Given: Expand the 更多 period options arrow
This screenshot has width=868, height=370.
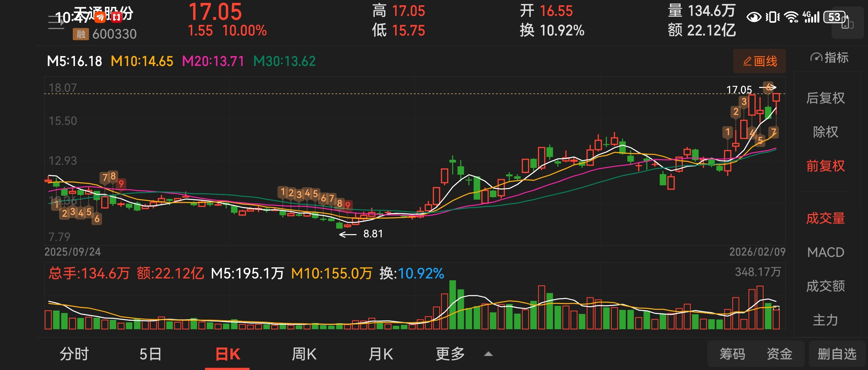Looking at the screenshot, I should tap(488, 354).
